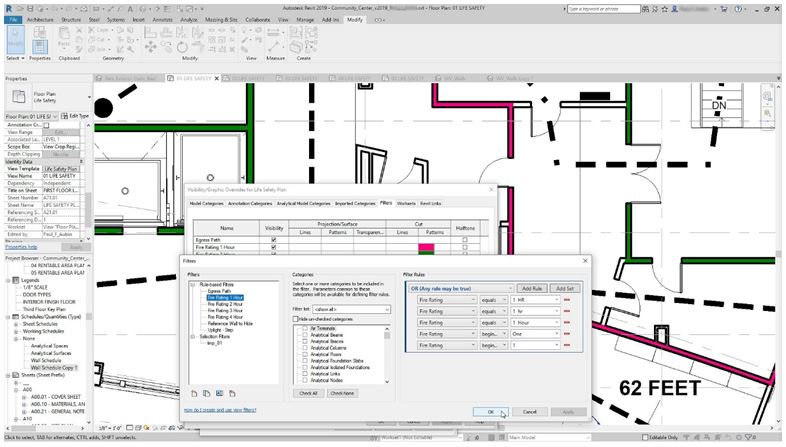
Task: Toggle Halftone checkbox for Egress Path row
Action: tap(465, 240)
